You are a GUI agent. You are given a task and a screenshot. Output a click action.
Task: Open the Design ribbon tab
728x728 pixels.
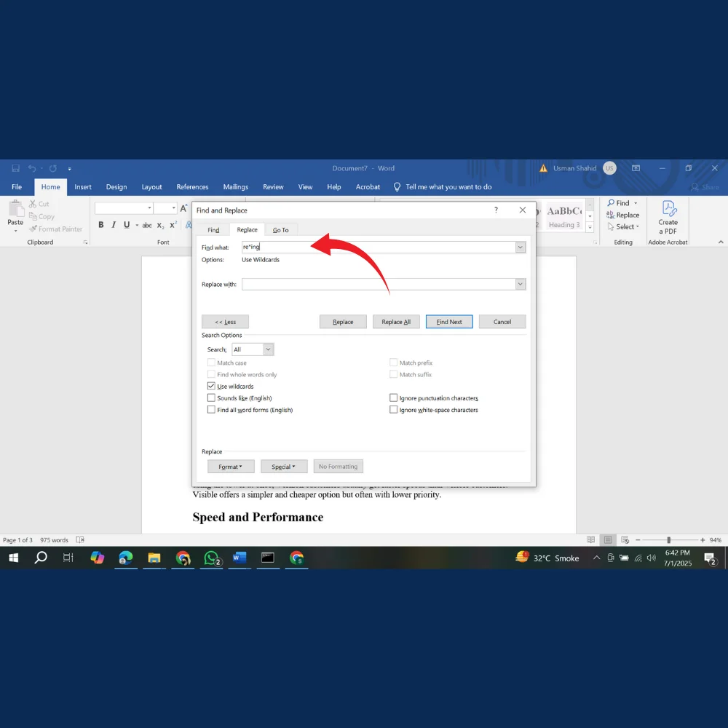pos(116,186)
